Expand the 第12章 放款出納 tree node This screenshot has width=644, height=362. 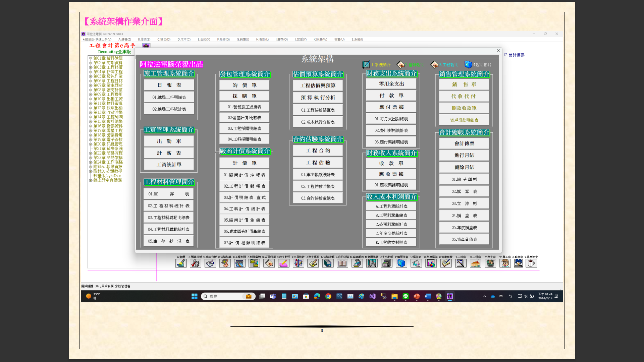point(90,108)
